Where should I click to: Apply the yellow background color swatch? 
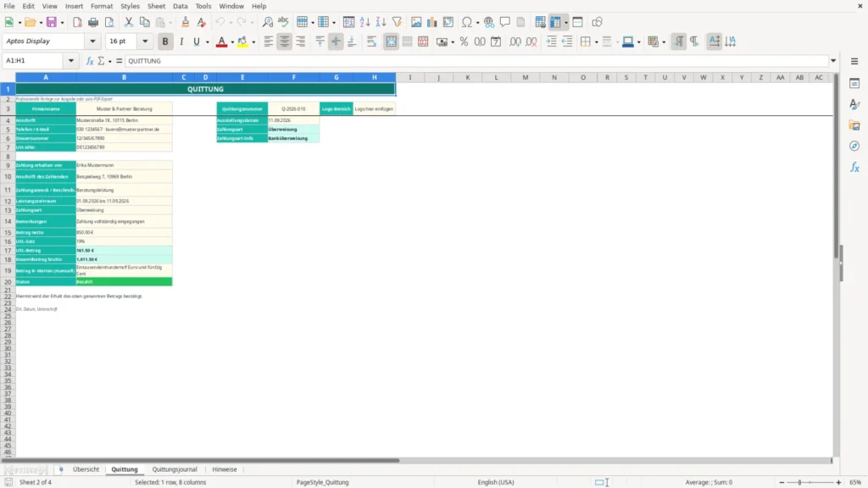coord(242,42)
